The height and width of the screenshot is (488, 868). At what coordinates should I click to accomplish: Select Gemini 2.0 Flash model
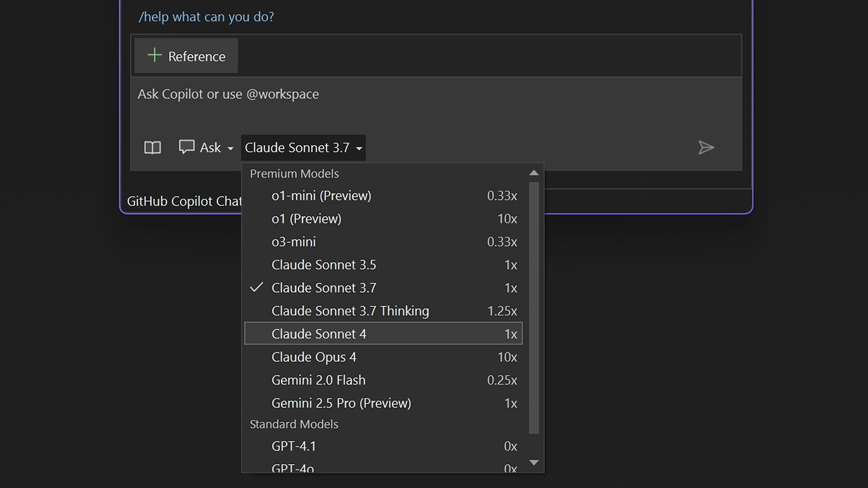click(384, 380)
